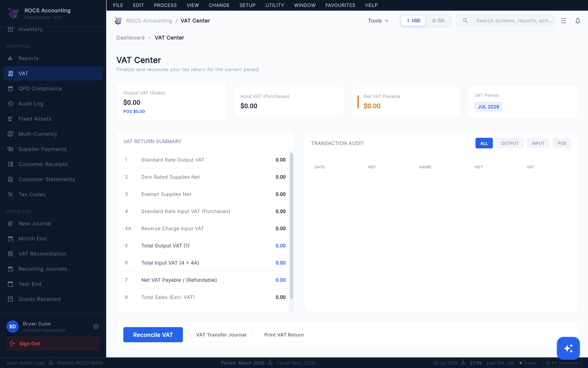Filter transaction audit by POS
588x368 pixels.
pos(562,143)
